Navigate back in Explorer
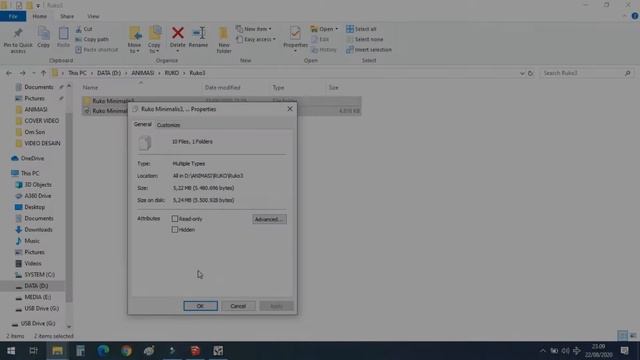Screen dimensions: 640x360 [9, 73]
